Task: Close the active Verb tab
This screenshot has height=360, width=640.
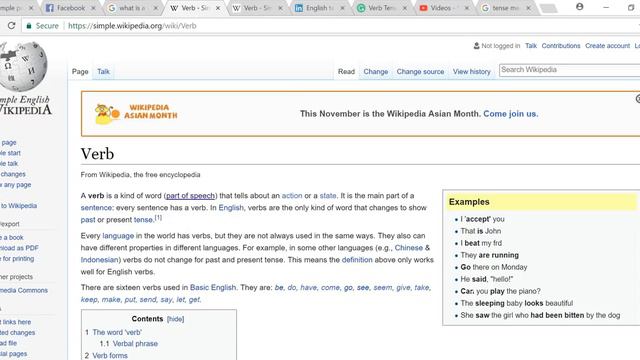Action: point(218,8)
